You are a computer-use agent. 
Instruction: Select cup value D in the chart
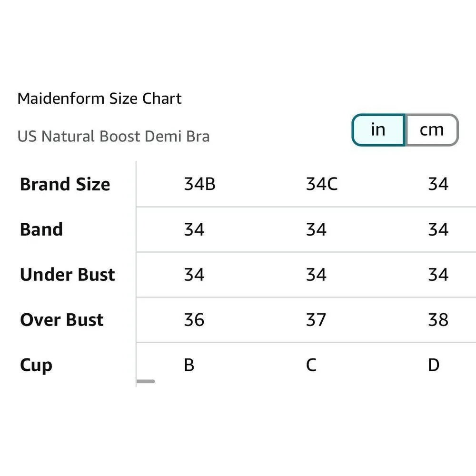(x=433, y=365)
